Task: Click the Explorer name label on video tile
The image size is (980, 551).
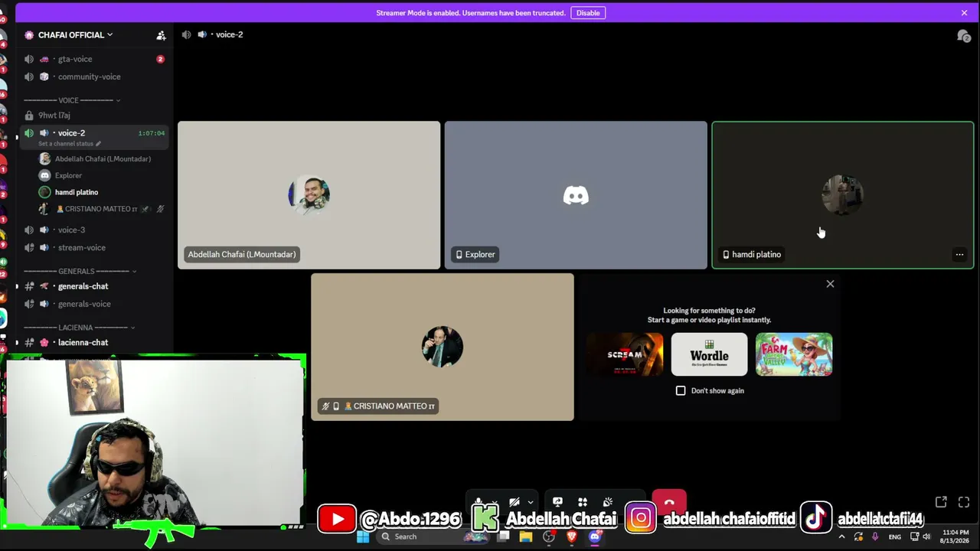Action: tap(475, 255)
